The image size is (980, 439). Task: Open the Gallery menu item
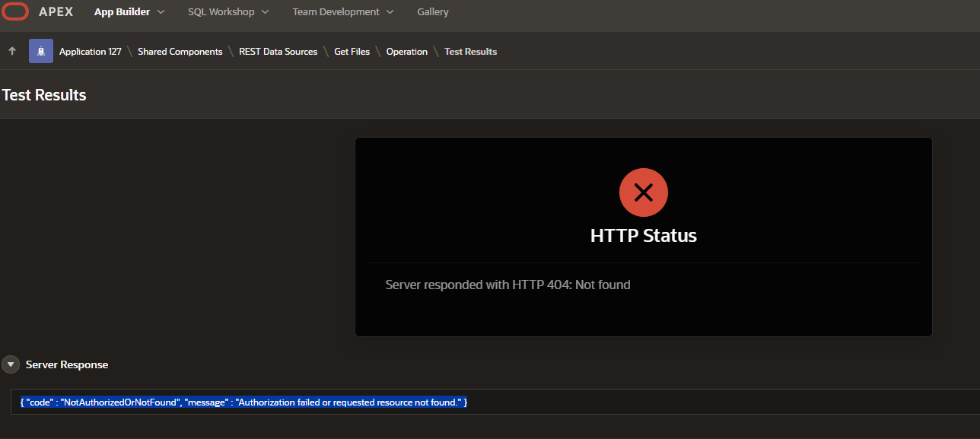pyautogui.click(x=433, y=12)
